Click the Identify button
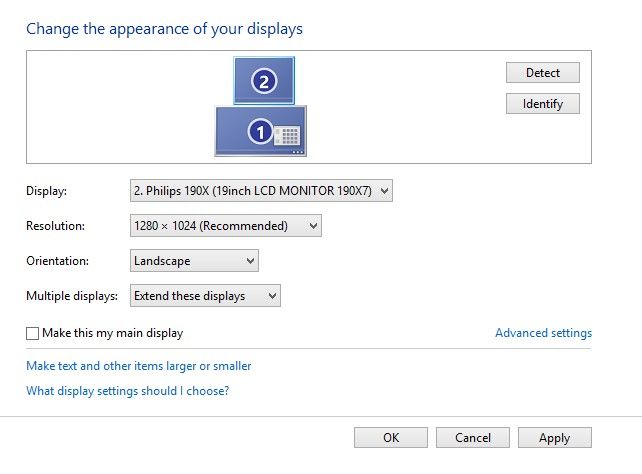Screen dimensions: 642x474 [x=543, y=104]
